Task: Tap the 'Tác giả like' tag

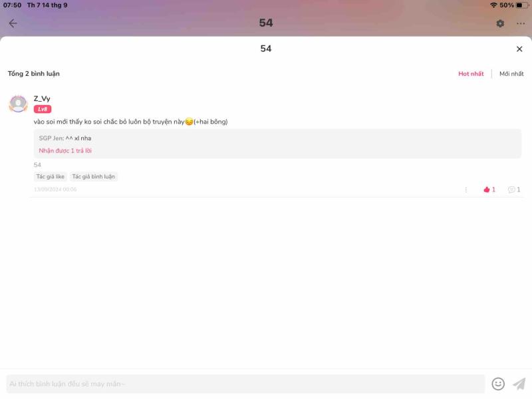Action: click(51, 176)
